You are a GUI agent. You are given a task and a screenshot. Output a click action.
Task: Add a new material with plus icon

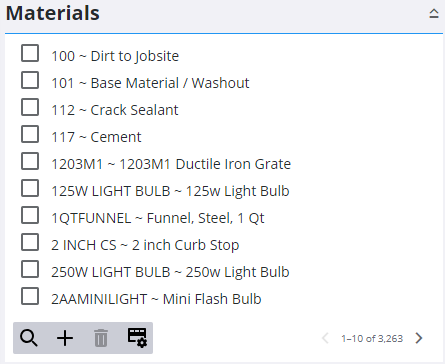tap(65, 338)
